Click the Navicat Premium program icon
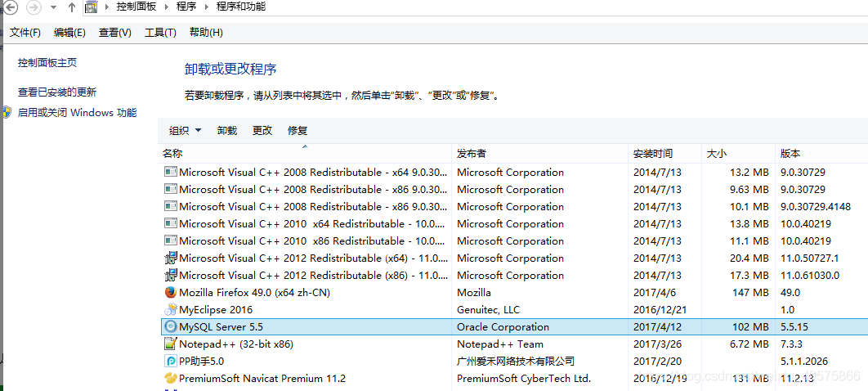 170,378
